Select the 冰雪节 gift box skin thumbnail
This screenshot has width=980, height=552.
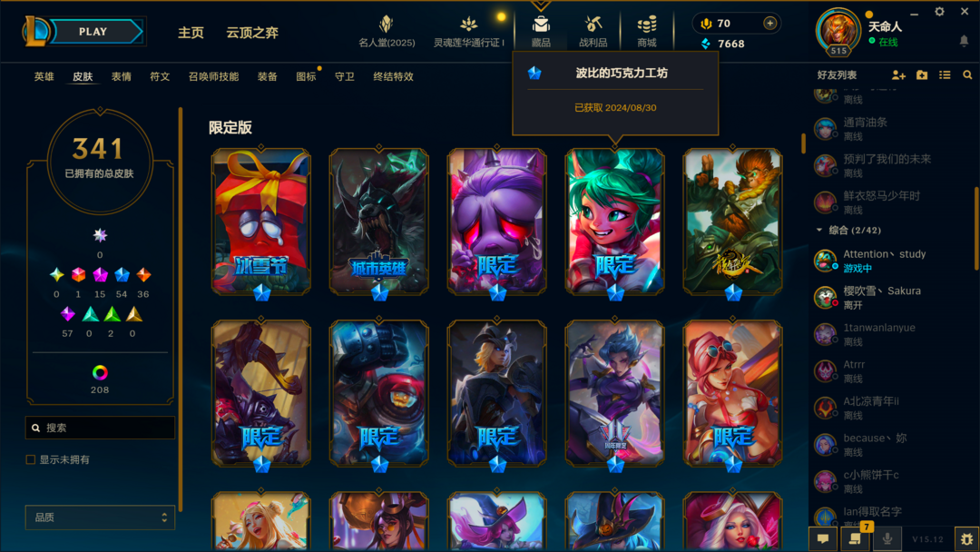(261, 222)
